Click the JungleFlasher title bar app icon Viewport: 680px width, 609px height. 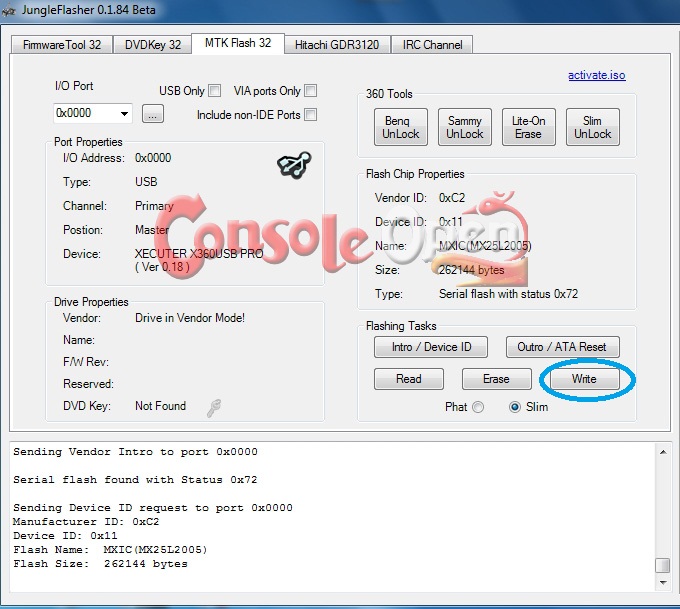pos(9,10)
